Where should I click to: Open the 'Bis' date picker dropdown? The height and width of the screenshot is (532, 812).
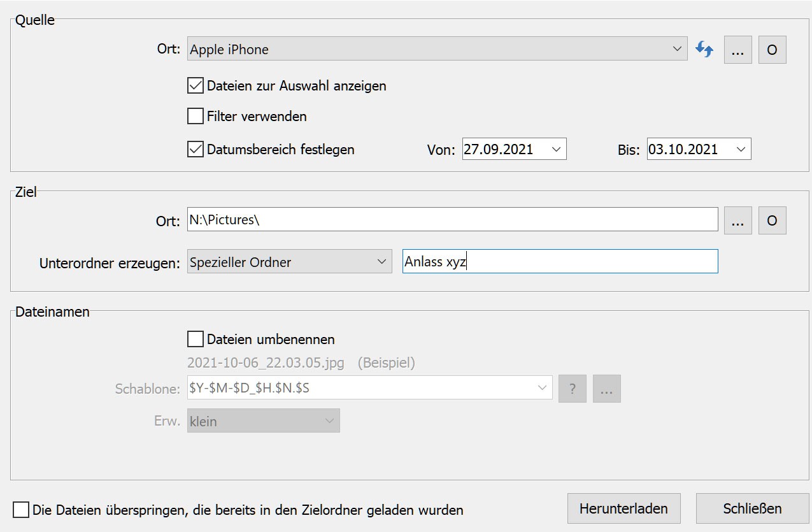[x=740, y=150]
